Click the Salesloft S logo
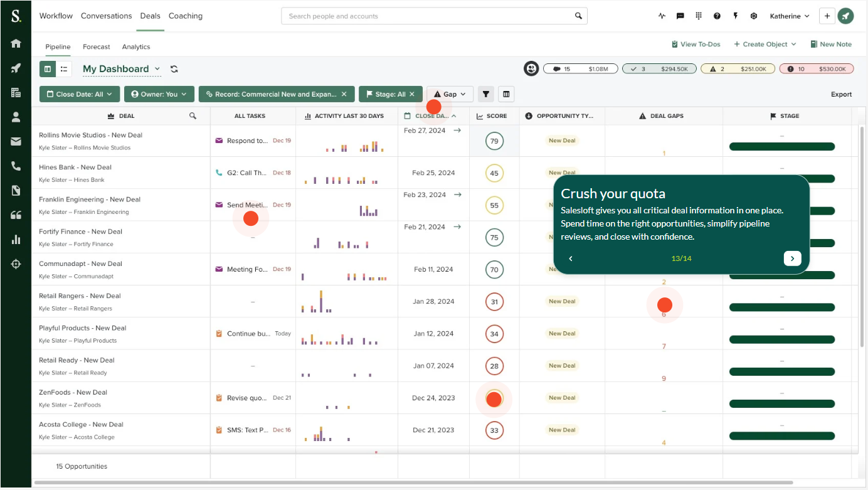This screenshot has height=490, width=868. [x=16, y=16]
